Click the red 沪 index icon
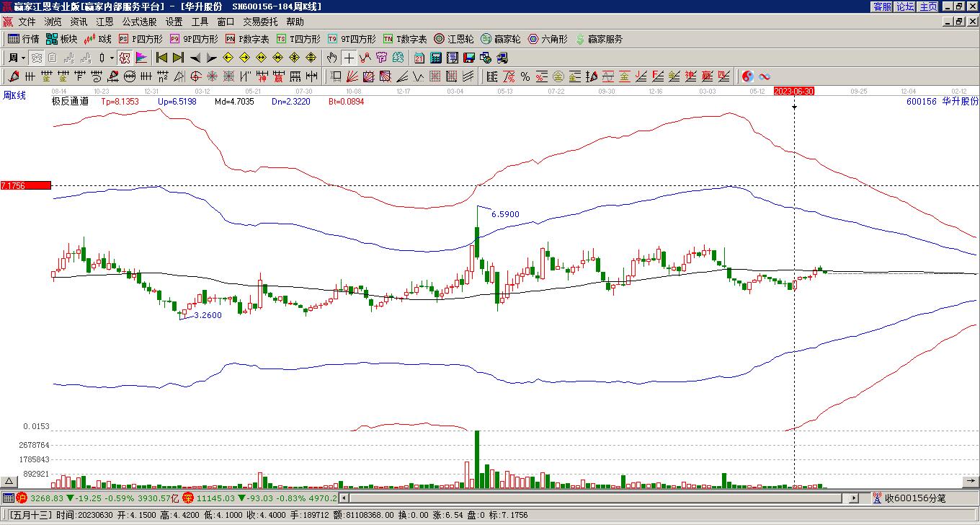This screenshot has width=980, height=525. (22, 498)
